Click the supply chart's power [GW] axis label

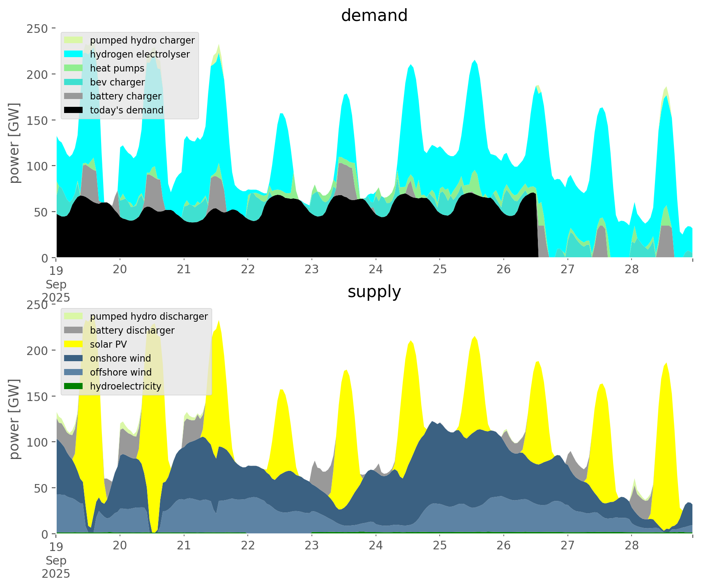pos(14,419)
